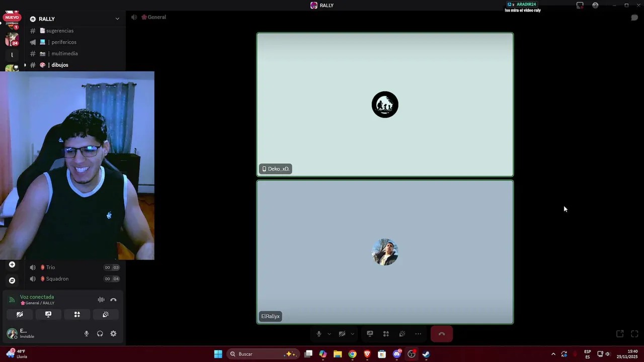Select the Deko_xD. participant tile
This screenshot has height=362, width=644.
pos(385,105)
